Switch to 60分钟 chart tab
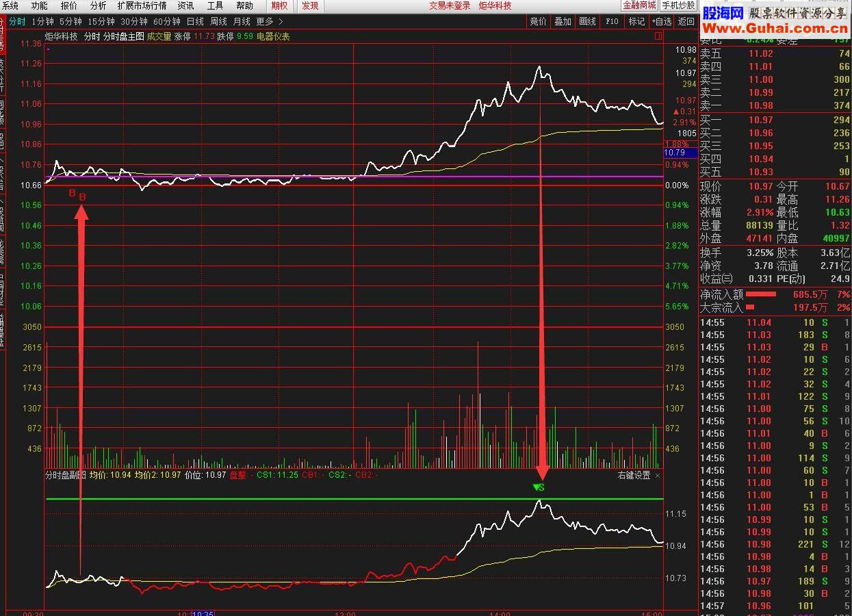The image size is (852, 616). tap(167, 21)
